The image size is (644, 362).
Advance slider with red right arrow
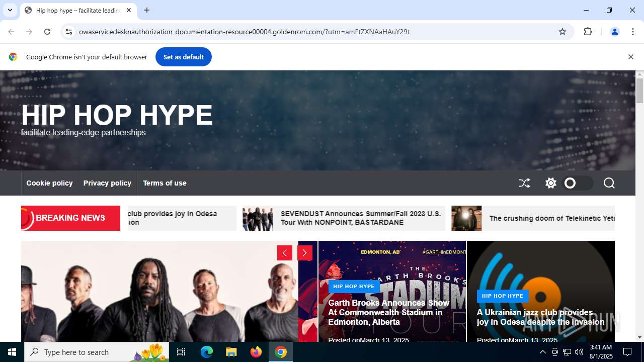pyautogui.click(x=305, y=253)
